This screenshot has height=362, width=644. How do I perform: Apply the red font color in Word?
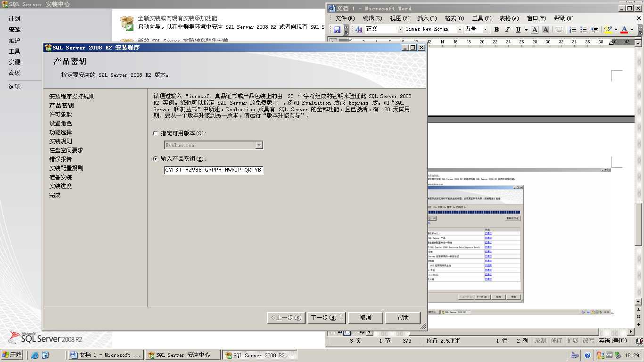(624, 29)
